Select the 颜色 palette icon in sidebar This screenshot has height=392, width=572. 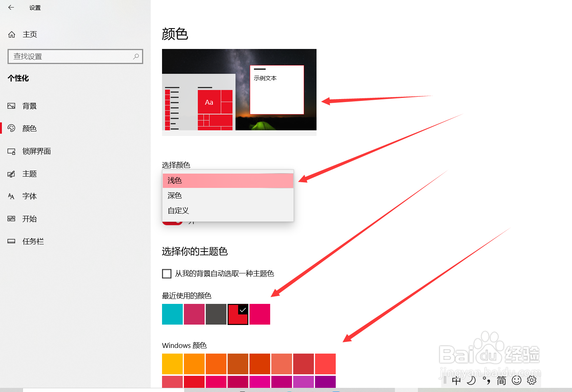[x=11, y=128]
